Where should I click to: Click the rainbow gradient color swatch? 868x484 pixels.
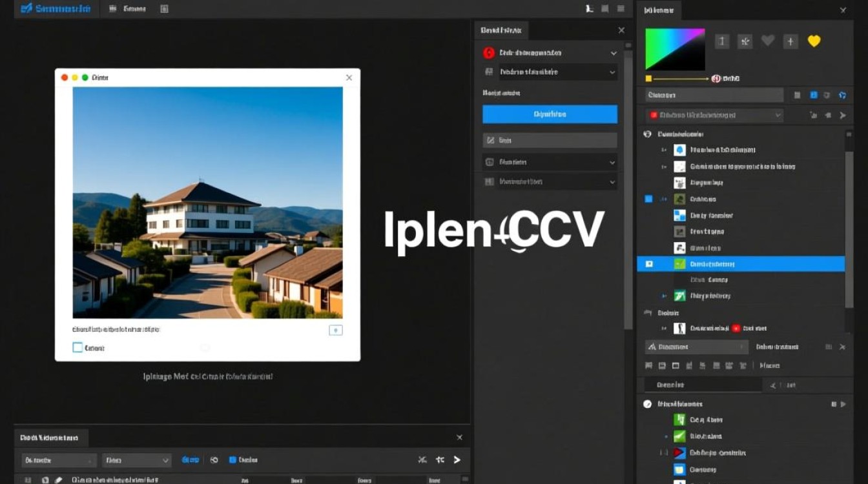coord(674,49)
